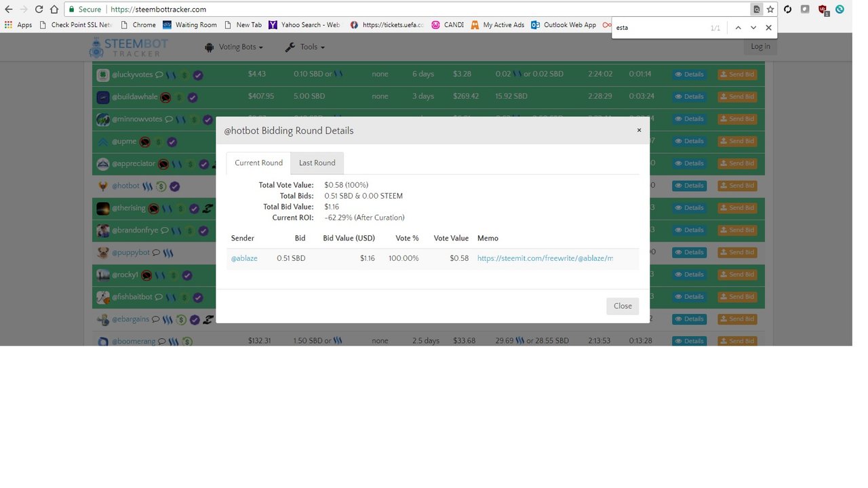Click the @brandonfrye avatar icon

coord(102,230)
